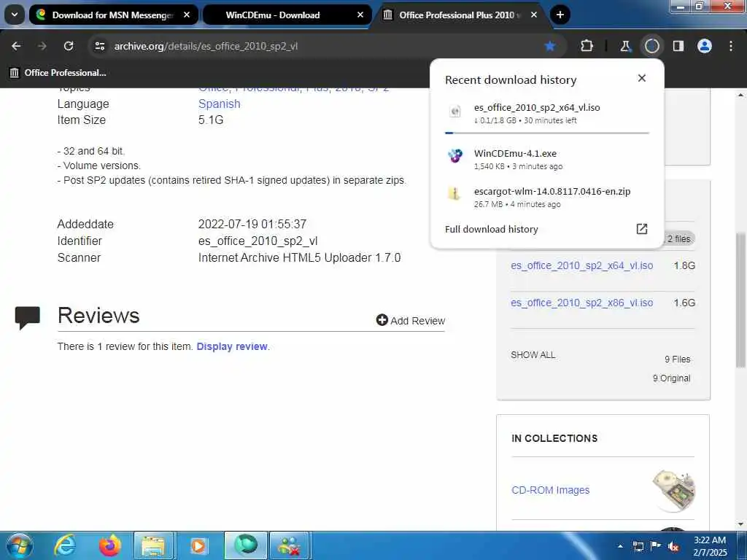Open Firefox from the taskbar
Viewport: 747px width, 560px height.
(109, 545)
